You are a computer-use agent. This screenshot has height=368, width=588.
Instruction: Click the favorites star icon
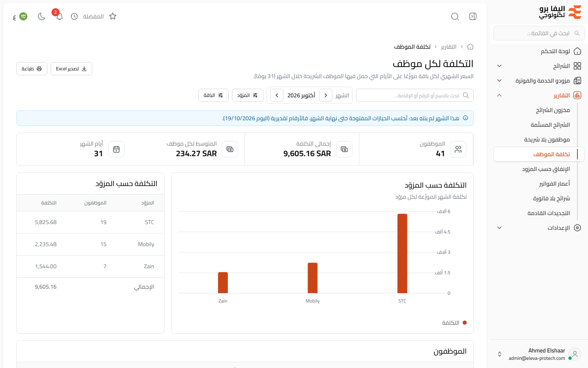pos(113,16)
